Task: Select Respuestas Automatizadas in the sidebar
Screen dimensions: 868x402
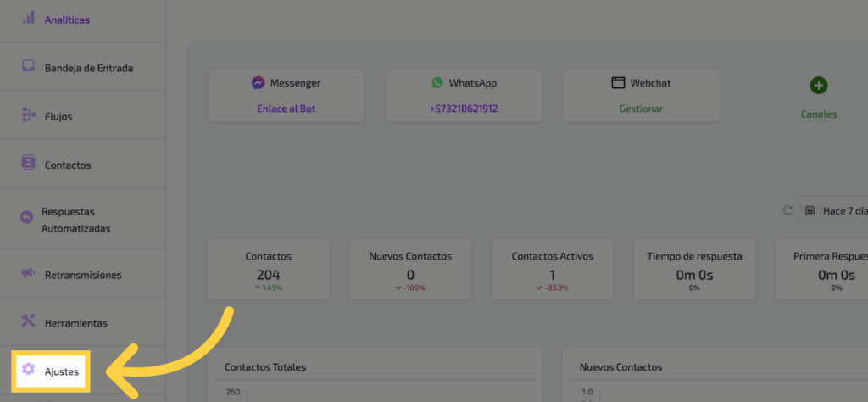Action: [x=75, y=220]
